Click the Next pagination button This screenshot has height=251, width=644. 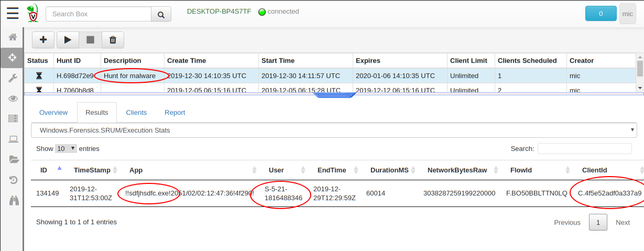click(623, 222)
